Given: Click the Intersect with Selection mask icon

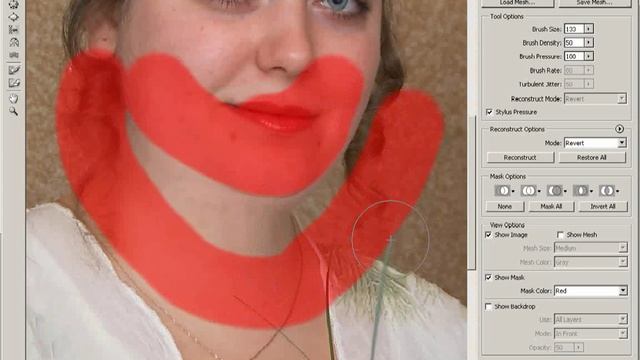Looking at the screenshot, I should tap(581, 191).
